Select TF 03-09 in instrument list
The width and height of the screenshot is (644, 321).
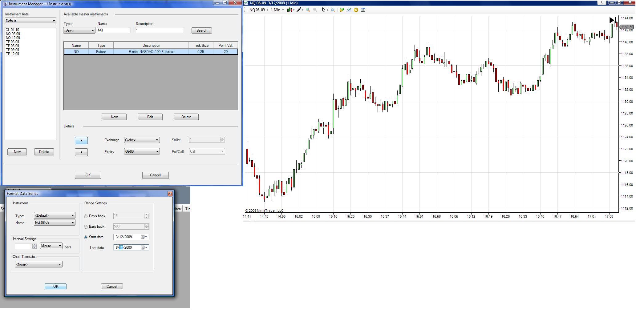pos(12,42)
